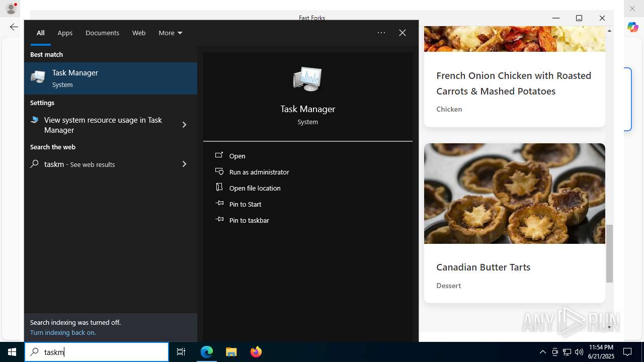Expand the More filters dropdown
This screenshot has height=362, width=644.
tap(171, 33)
